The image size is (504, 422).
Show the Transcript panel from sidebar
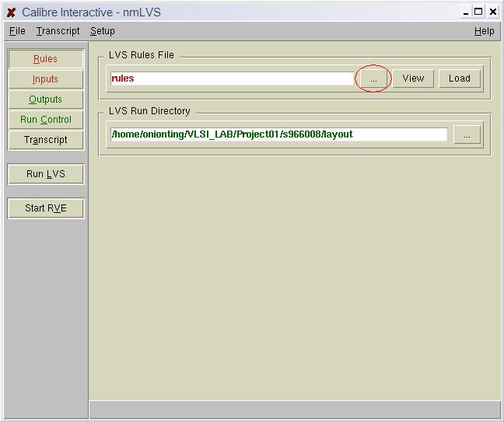(x=46, y=140)
